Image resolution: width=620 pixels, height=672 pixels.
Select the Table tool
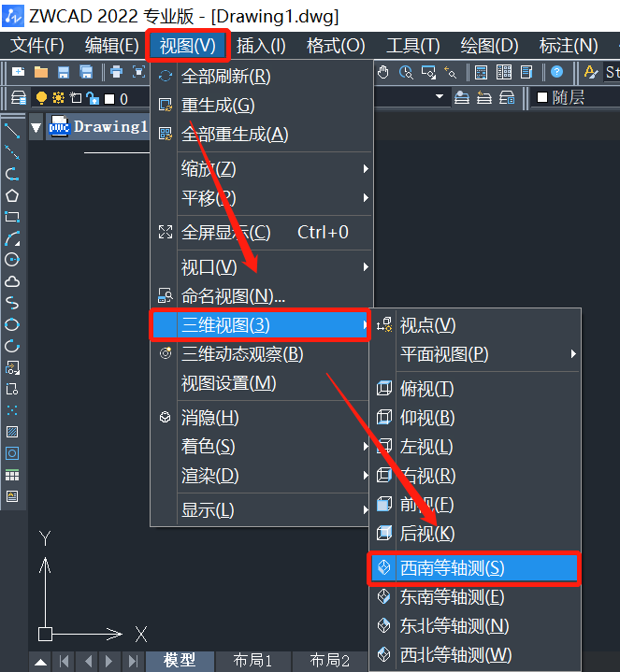12,476
